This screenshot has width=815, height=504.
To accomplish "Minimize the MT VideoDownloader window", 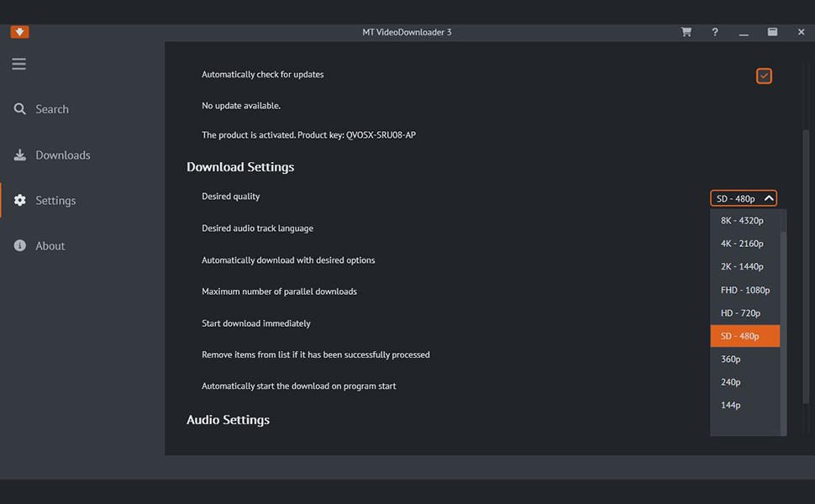I will [x=744, y=34].
